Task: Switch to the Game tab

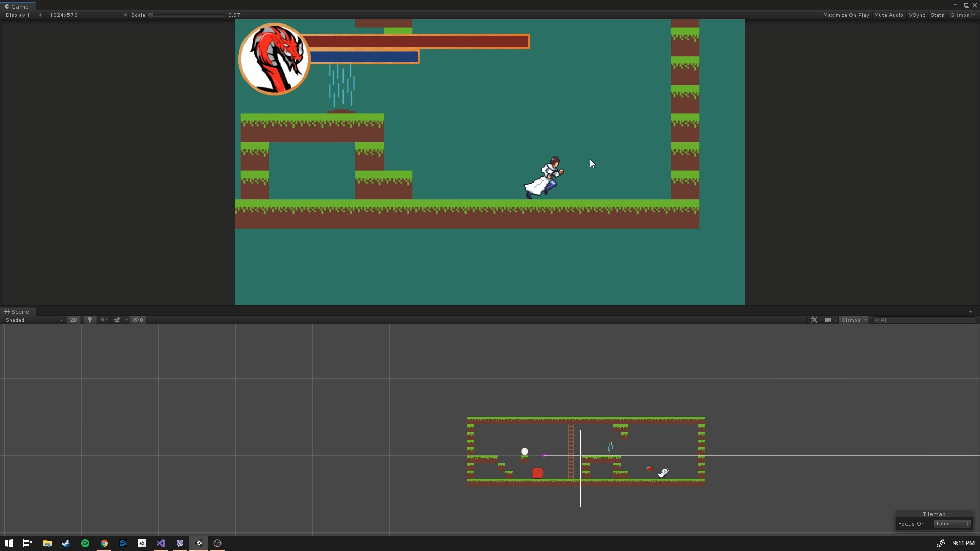Action: pyautogui.click(x=17, y=6)
